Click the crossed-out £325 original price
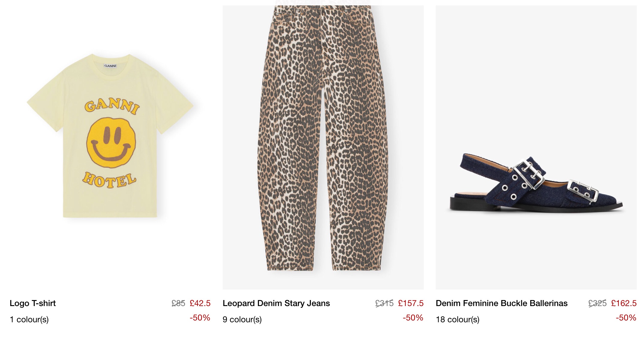Image resolution: width=644 pixels, height=346 pixels. coord(597,303)
